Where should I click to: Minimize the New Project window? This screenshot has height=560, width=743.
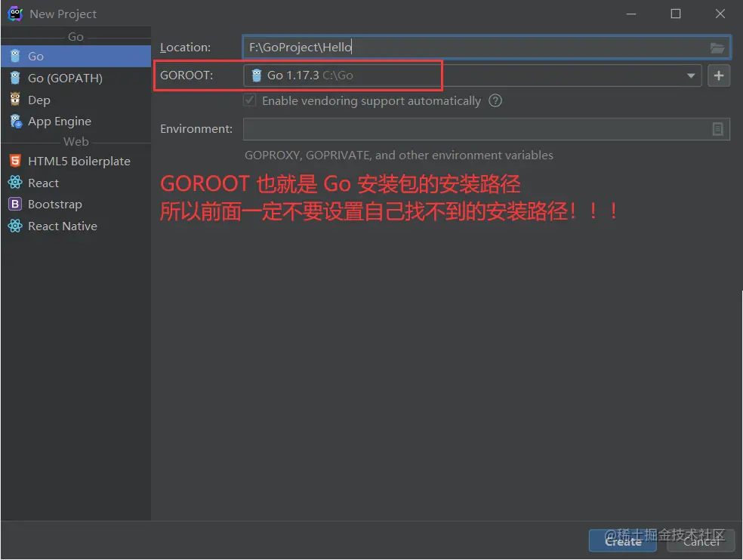[x=631, y=14]
